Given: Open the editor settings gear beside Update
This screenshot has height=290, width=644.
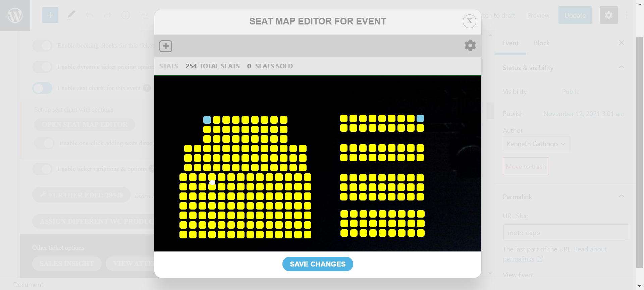Looking at the screenshot, I should (608, 15).
